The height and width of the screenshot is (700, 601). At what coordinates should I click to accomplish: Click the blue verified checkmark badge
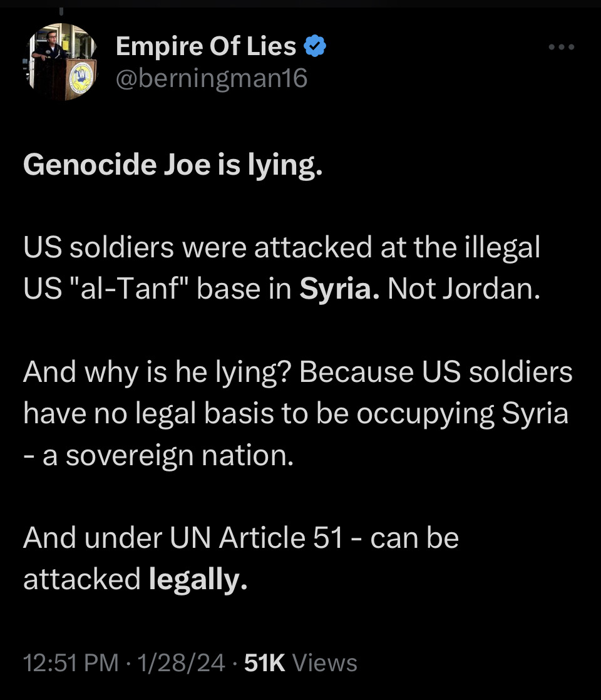pyautogui.click(x=315, y=46)
